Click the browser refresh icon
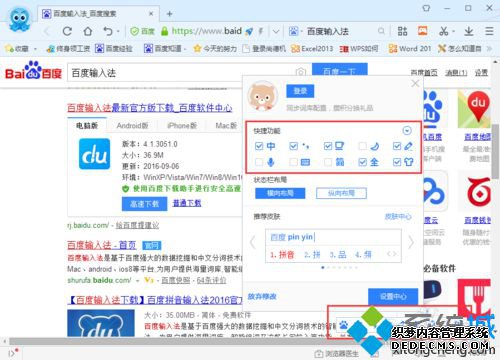Image resolution: width=500 pixels, height=360 pixels. (x=67, y=31)
